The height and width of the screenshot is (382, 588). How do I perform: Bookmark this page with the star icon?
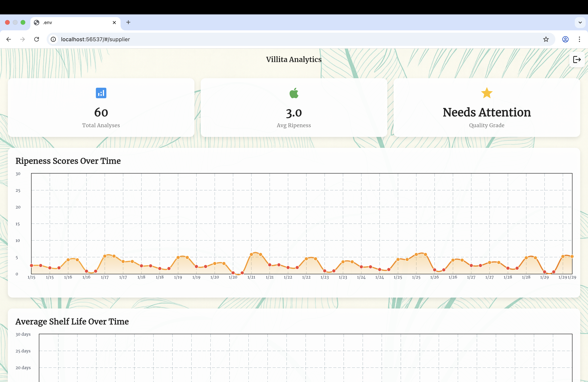[546, 39]
